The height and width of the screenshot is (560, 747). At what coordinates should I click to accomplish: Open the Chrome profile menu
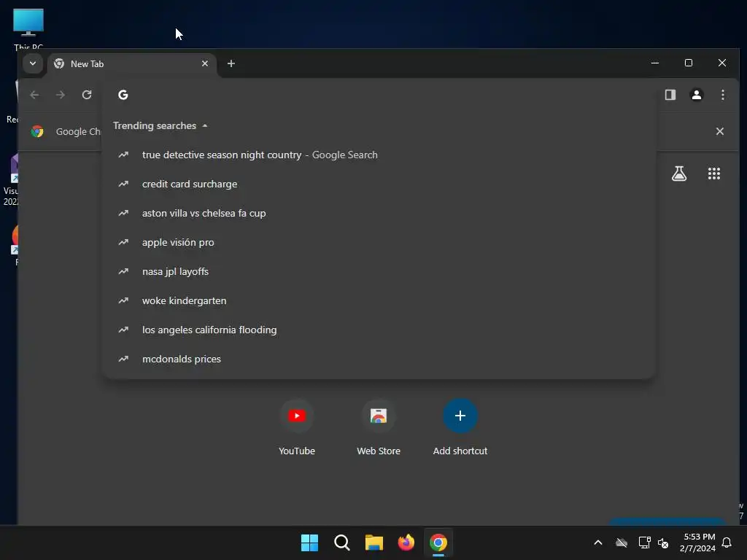[697, 95]
